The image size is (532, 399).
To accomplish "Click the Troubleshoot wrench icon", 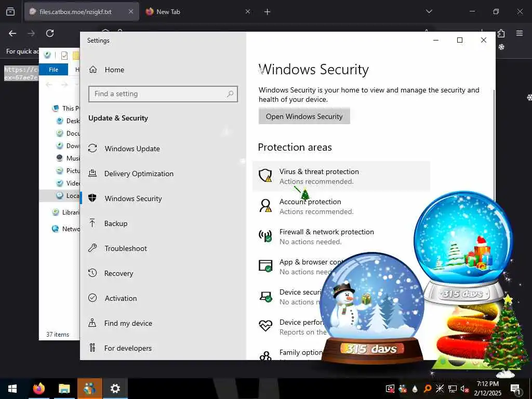I will pyautogui.click(x=92, y=248).
